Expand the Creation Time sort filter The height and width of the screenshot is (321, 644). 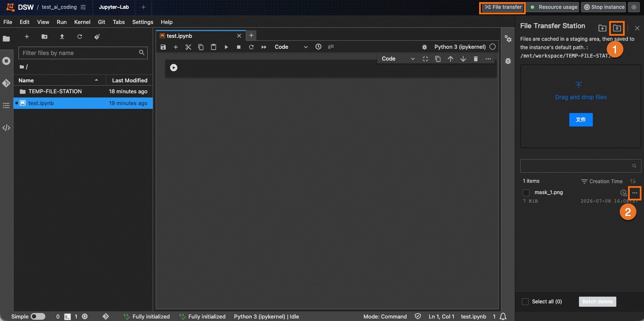tap(602, 182)
